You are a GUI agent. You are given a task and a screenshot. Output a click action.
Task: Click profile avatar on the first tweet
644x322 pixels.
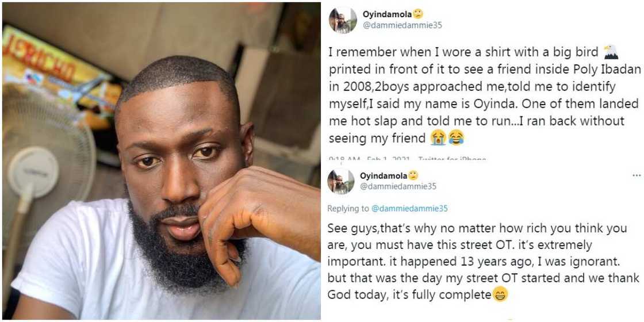pyautogui.click(x=342, y=20)
